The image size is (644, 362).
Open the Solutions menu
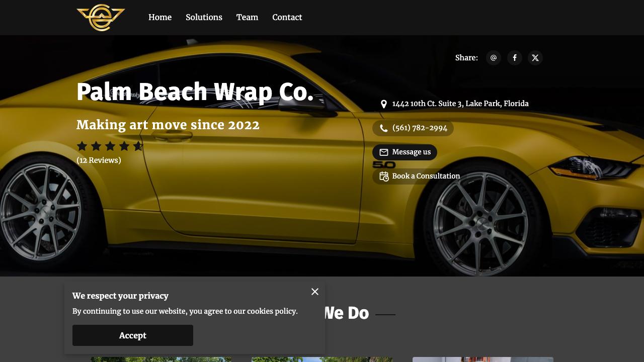204,17
